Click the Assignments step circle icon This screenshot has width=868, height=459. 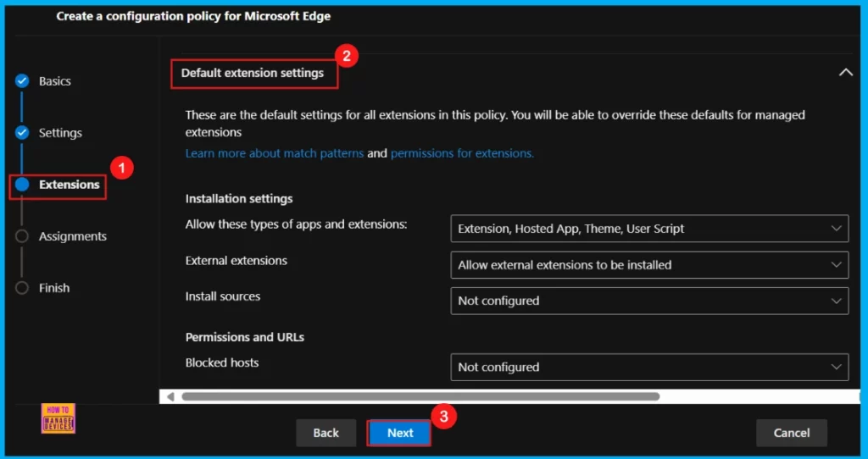point(21,236)
